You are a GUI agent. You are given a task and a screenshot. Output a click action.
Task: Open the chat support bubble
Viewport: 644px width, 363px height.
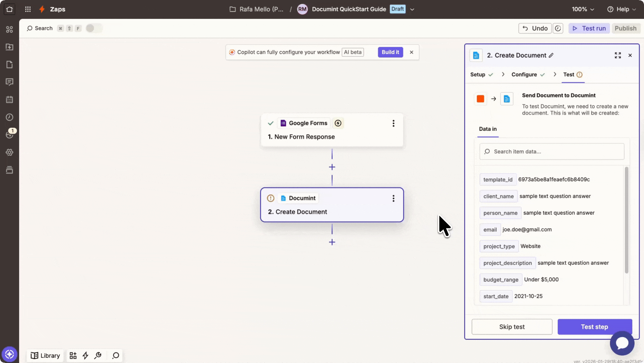622,343
